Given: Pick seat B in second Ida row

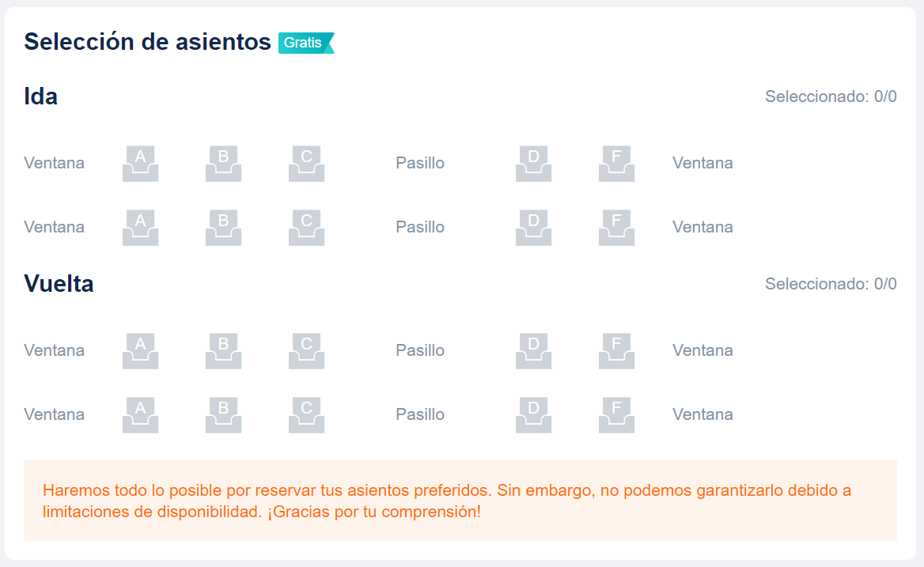Looking at the screenshot, I should tap(223, 228).
